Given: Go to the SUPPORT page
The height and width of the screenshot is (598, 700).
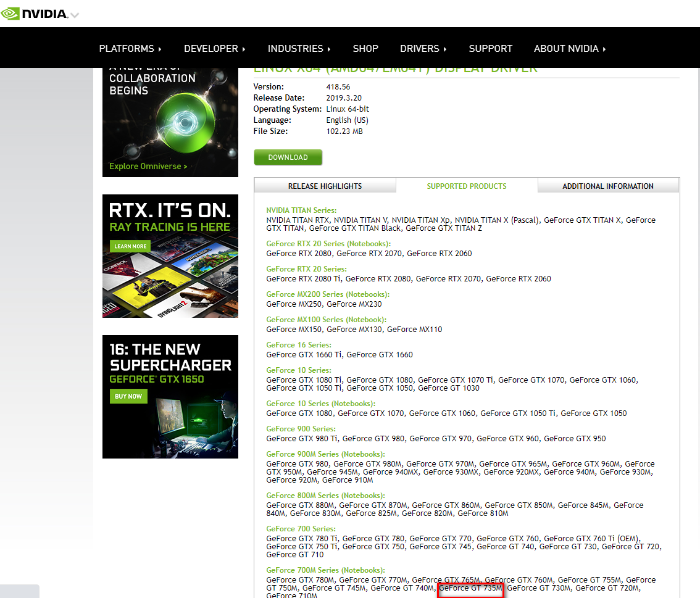Looking at the screenshot, I should point(491,49).
